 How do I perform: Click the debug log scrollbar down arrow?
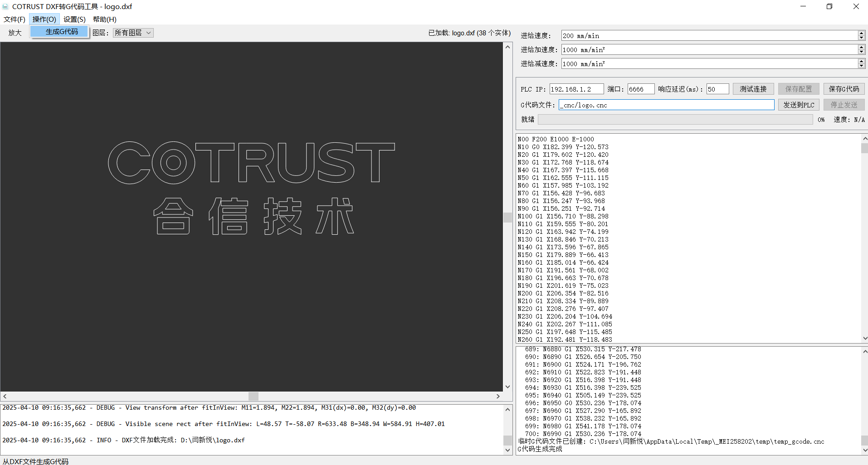point(507,450)
